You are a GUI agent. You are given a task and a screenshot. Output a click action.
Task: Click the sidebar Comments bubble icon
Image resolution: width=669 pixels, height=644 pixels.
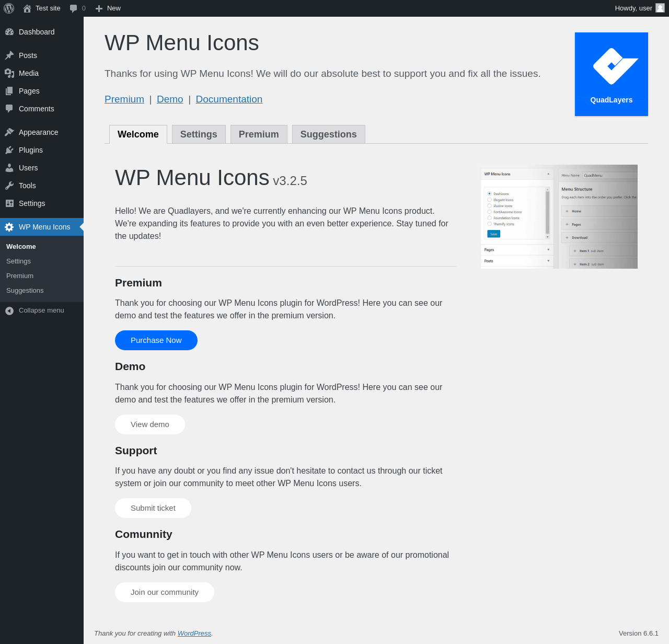point(9,109)
